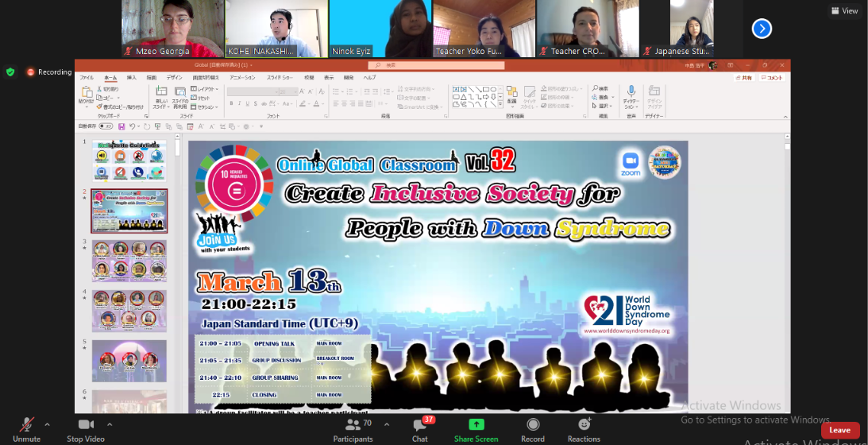868x445 pixels.
Task: Add a New Slide (新しいスライド)
Action: (x=161, y=98)
